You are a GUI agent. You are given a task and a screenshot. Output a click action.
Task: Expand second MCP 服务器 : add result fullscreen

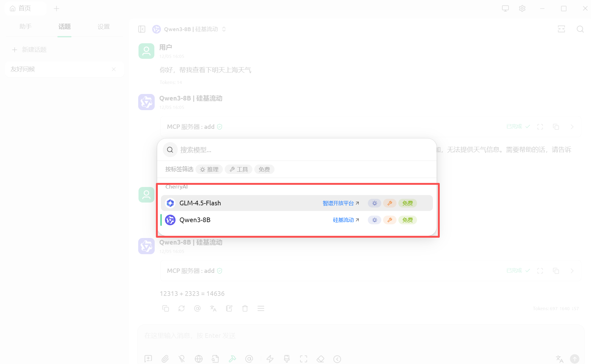coord(540,271)
